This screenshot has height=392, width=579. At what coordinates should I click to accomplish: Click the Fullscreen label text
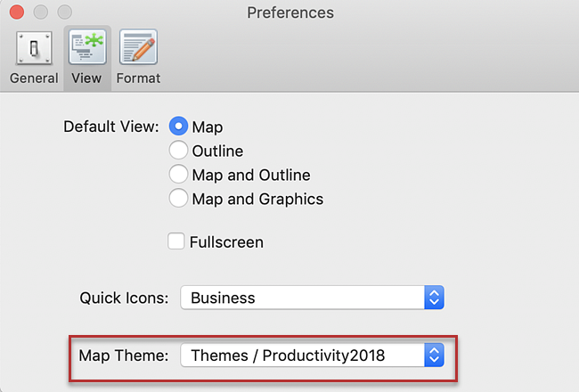[x=226, y=241]
